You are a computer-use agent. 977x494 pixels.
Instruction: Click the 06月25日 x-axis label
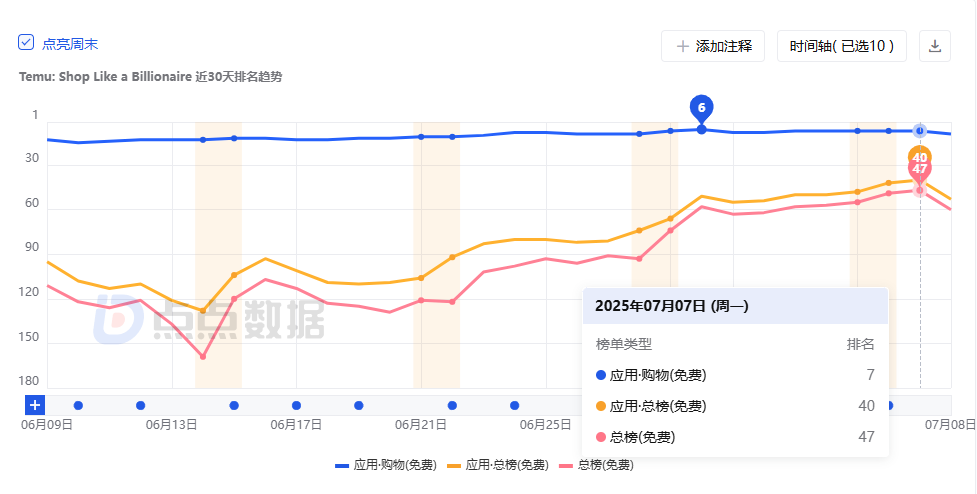(x=545, y=425)
